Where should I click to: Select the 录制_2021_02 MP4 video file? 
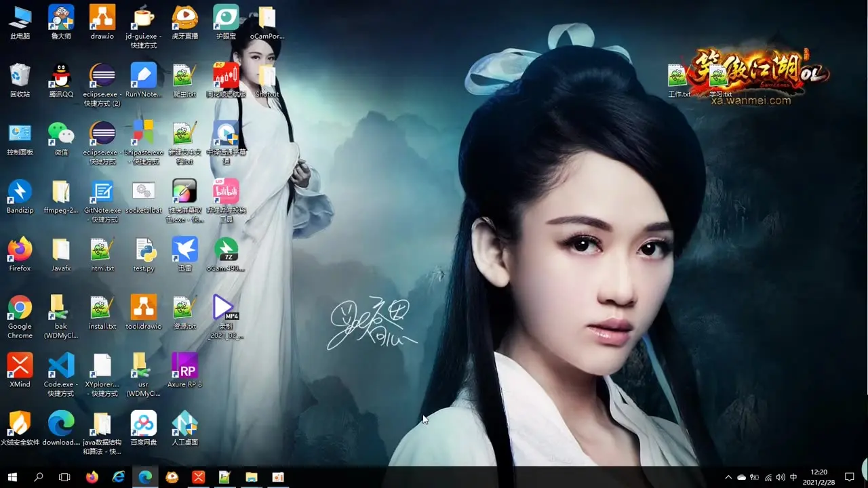[226, 317]
